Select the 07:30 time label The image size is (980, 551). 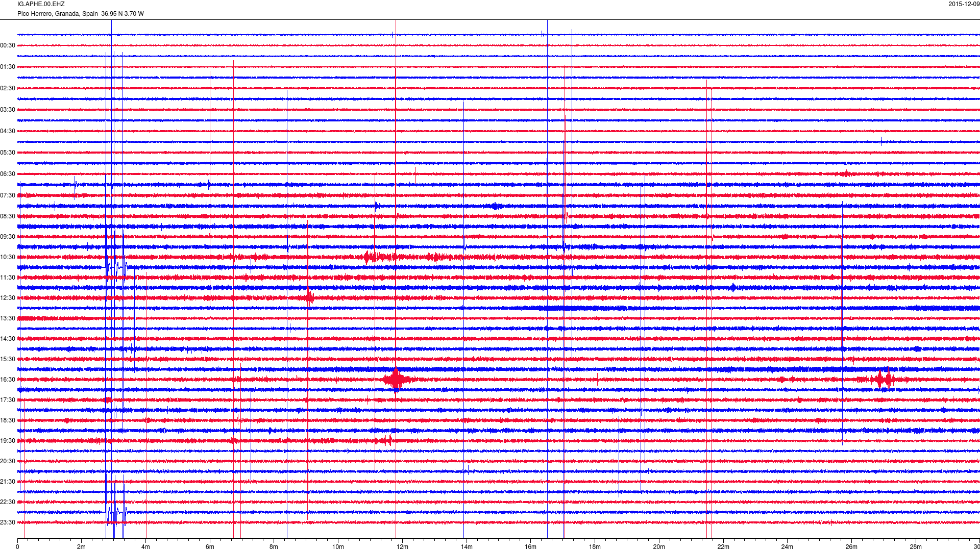pyautogui.click(x=8, y=195)
